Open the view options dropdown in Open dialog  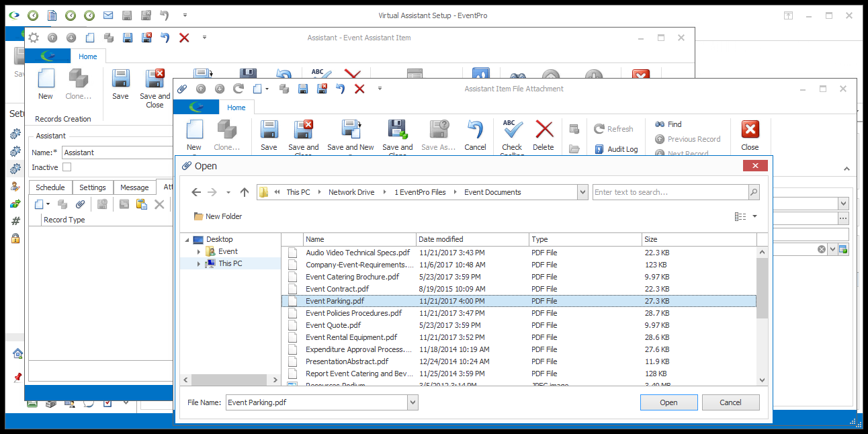pos(754,216)
